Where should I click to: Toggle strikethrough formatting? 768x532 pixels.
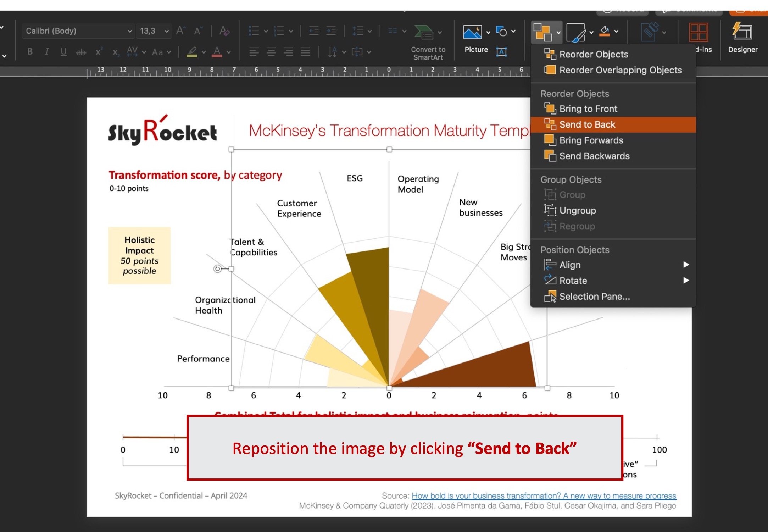click(x=81, y=52)
